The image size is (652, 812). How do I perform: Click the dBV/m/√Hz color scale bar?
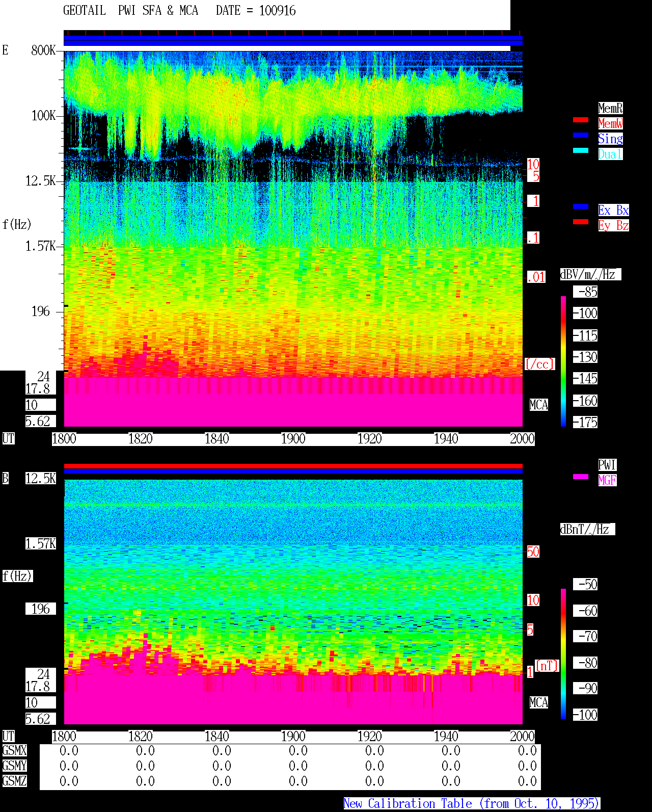tap(563, 361)
